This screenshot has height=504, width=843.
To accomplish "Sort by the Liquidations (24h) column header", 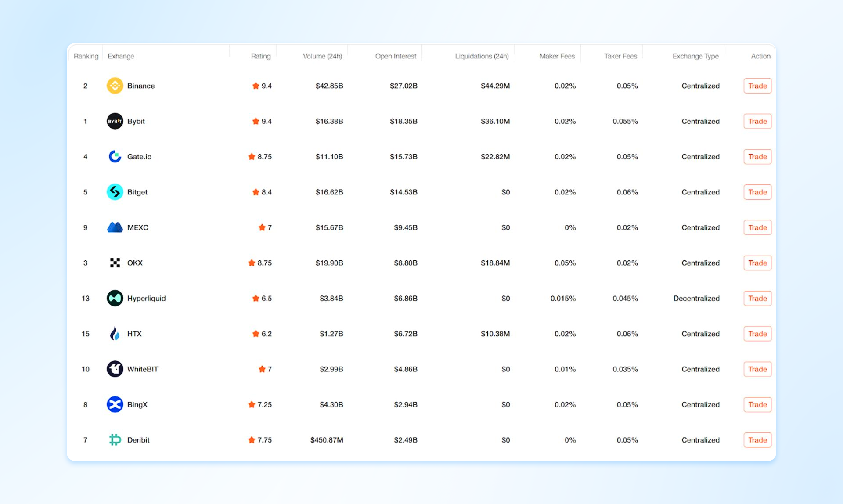I will tap(482, 56).
